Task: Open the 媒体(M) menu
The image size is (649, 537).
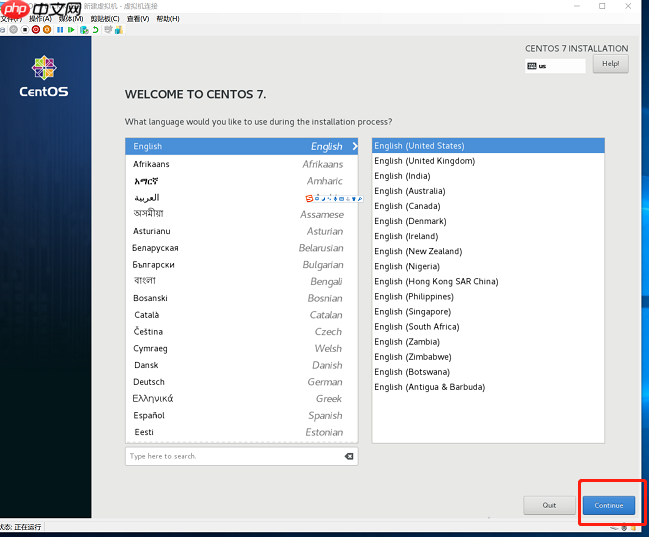Action: [x=71, y=19]
